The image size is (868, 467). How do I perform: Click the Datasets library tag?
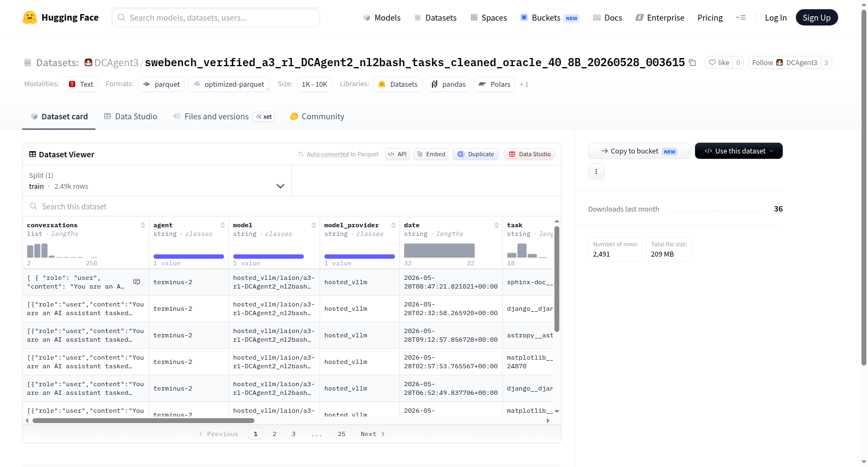[398, 84]
